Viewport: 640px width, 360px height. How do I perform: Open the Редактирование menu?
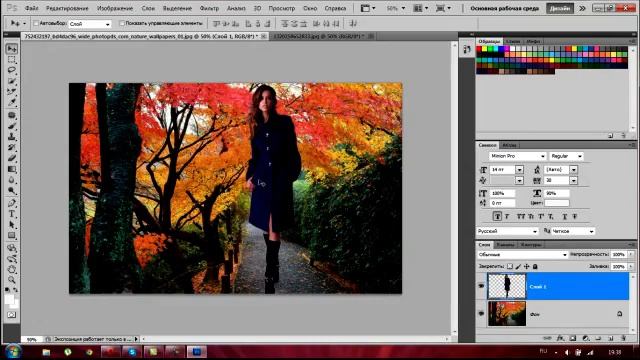pos(67,8)
